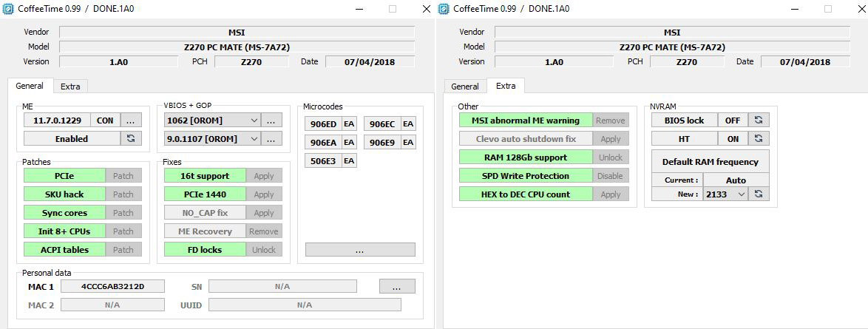
Task: Toggle the ME CON state button
Action: coord(105,121)
